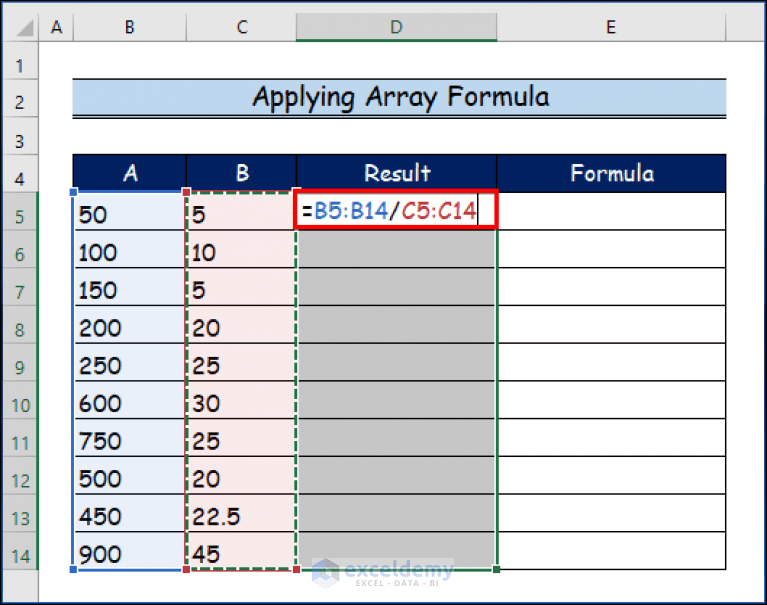Click cell containing 500
The width and height of the screenshot is (767, 605).
coord(130,475)
